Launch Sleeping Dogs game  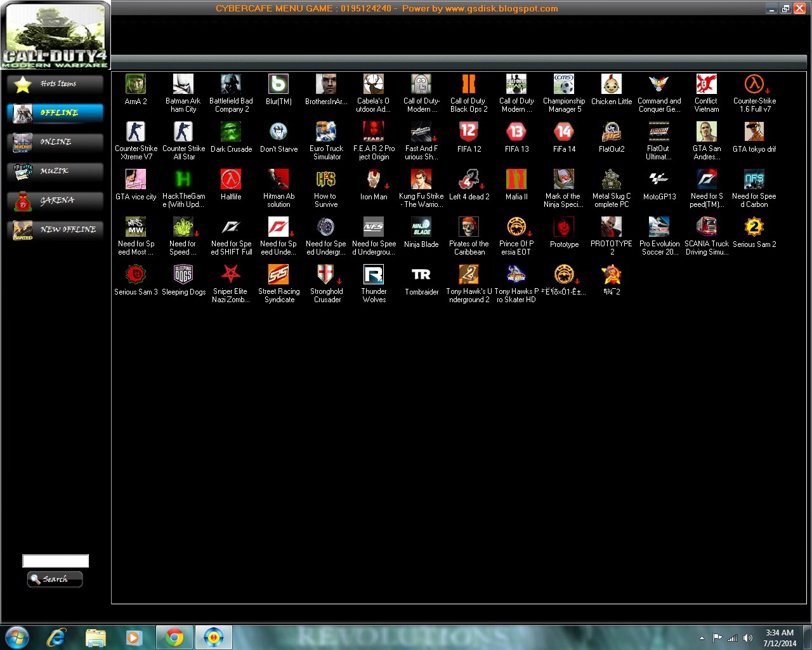tap(183, 274)
